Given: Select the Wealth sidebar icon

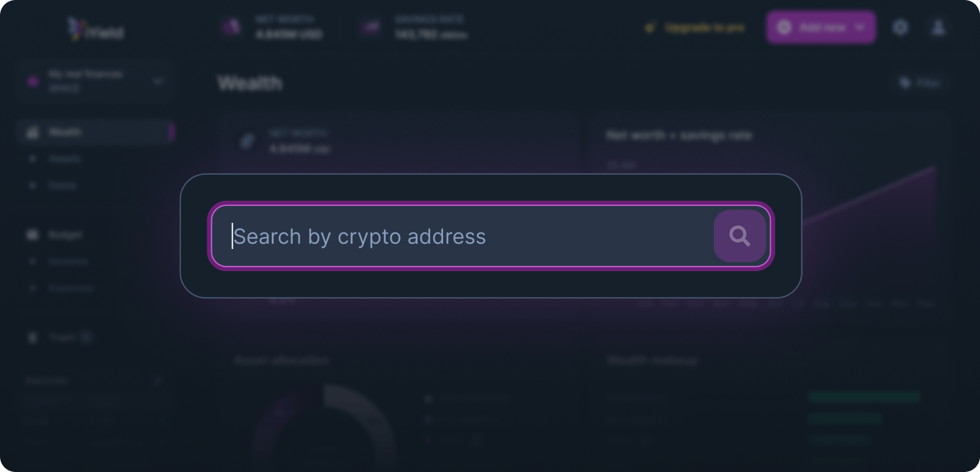Looking at the screenshot, I should 33,132.
